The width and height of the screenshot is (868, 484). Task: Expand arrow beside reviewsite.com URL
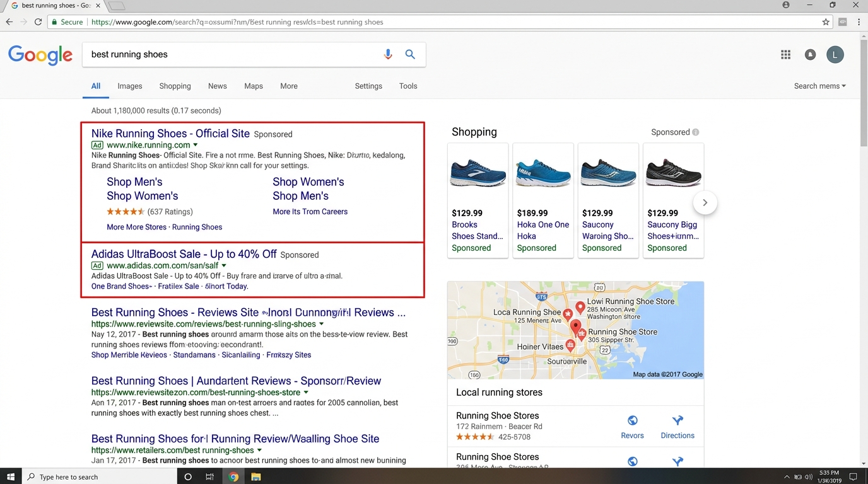point(322,324)
